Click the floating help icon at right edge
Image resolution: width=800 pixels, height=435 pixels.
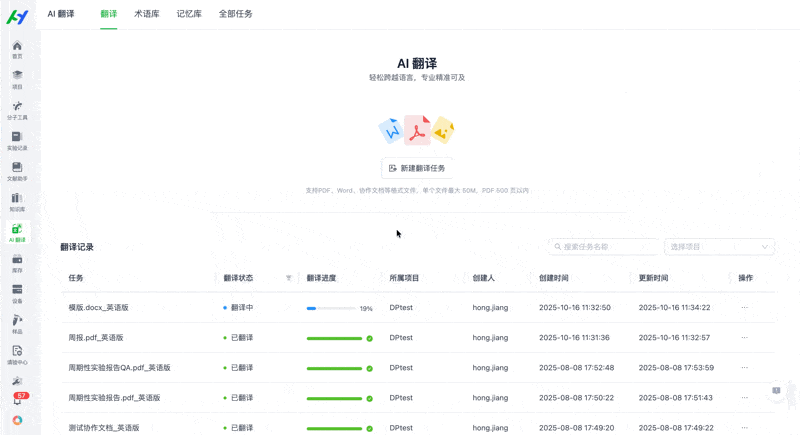coord(776,391)
